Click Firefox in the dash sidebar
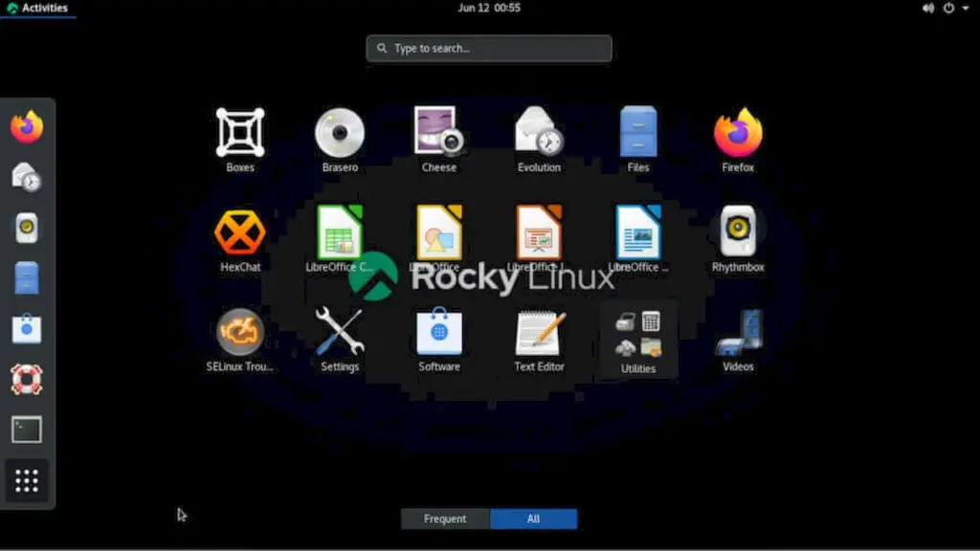This screenshot has width=980, height=551. click(26, 127)
